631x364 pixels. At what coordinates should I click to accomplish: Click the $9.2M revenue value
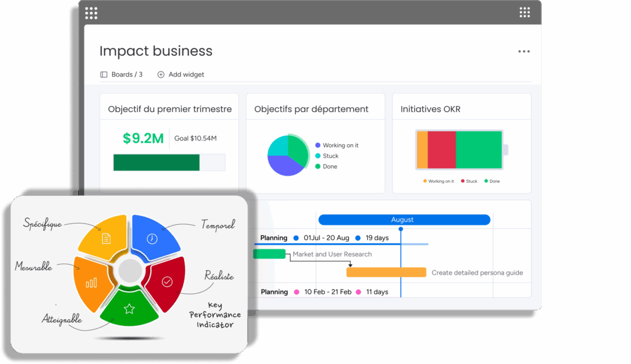click(143, 139)
